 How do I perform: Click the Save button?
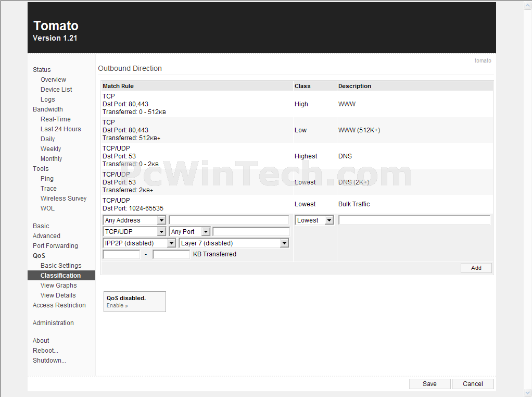pyautogui.click(x=429, y=384)
